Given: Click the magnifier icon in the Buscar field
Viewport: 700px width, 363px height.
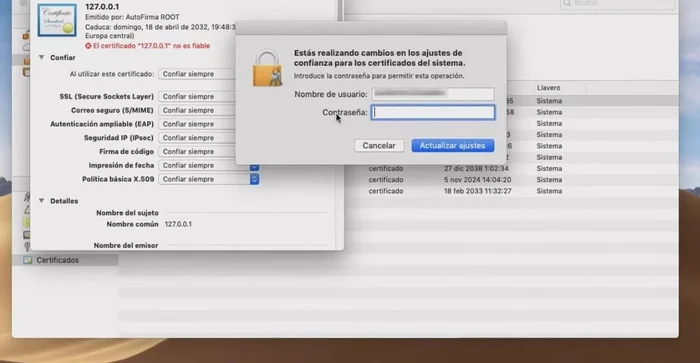Looking at the screenshot, I should [x=567, y=4].
